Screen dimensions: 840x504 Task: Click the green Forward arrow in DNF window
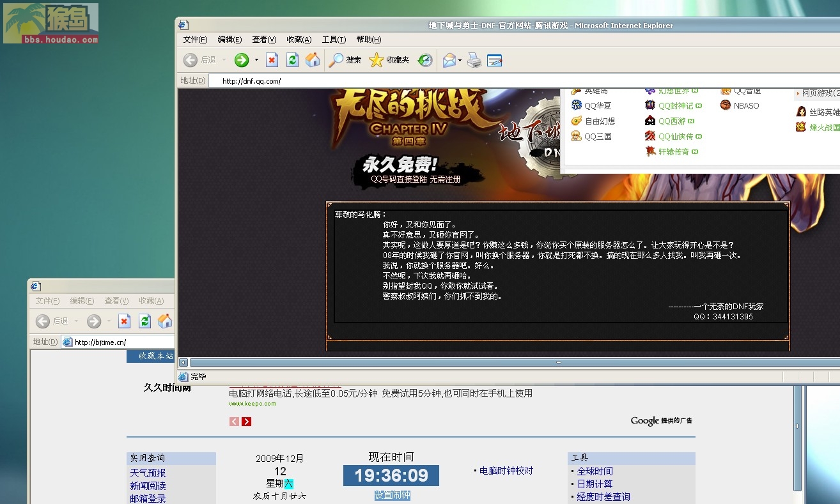pos(242,60)
